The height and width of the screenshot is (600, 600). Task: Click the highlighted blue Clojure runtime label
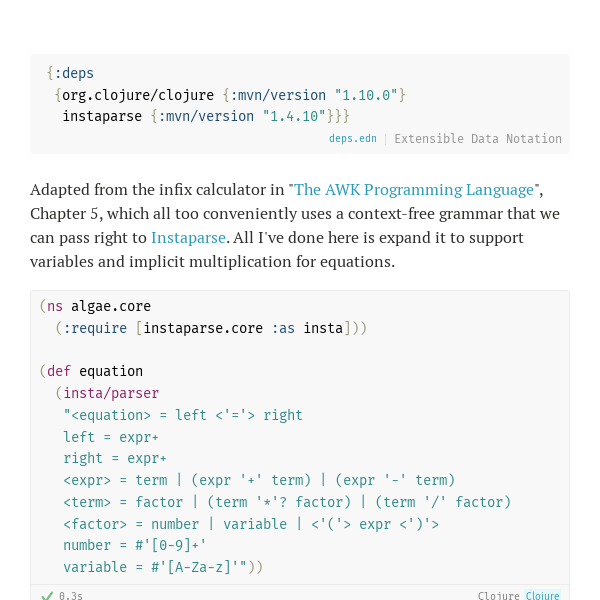(543, 595)
